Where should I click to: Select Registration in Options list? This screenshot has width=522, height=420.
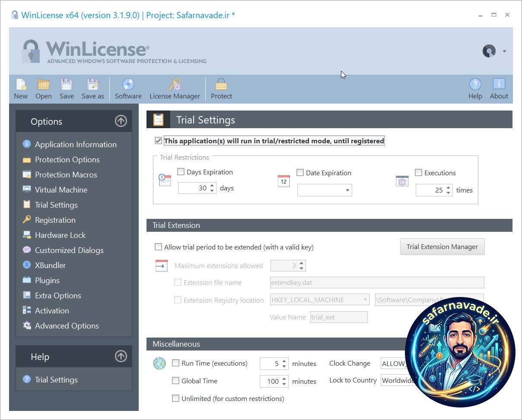[x=55, y=220]
